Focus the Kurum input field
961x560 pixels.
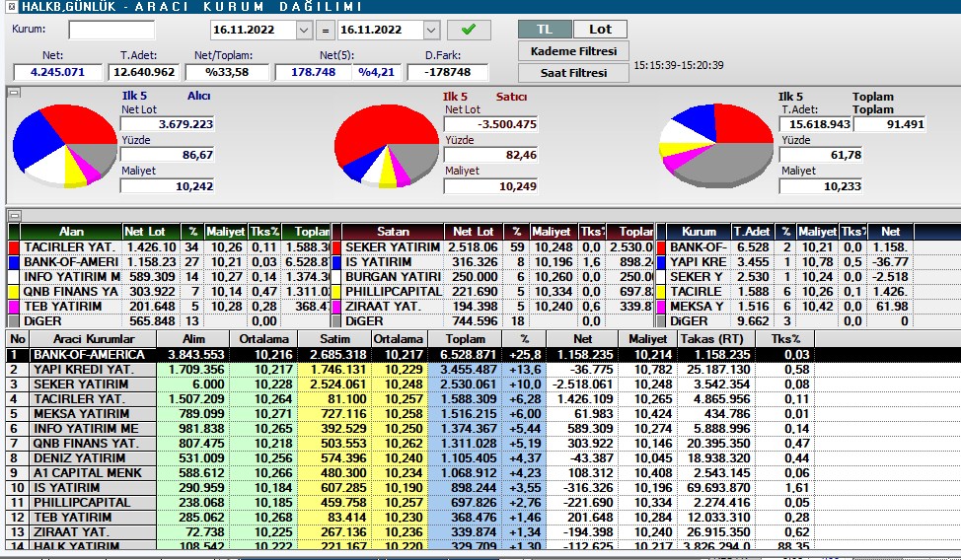(111, 30)
